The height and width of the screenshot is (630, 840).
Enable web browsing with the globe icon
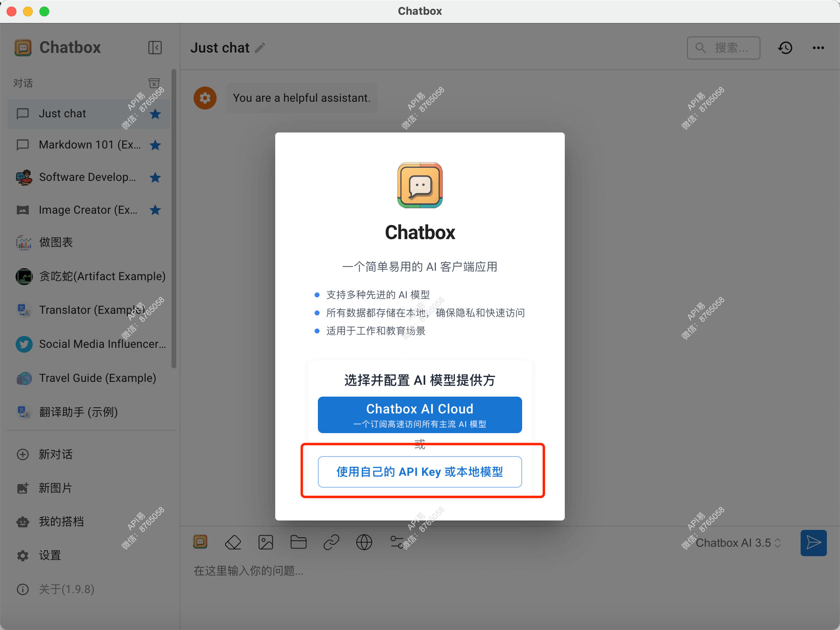pos(364,542)
